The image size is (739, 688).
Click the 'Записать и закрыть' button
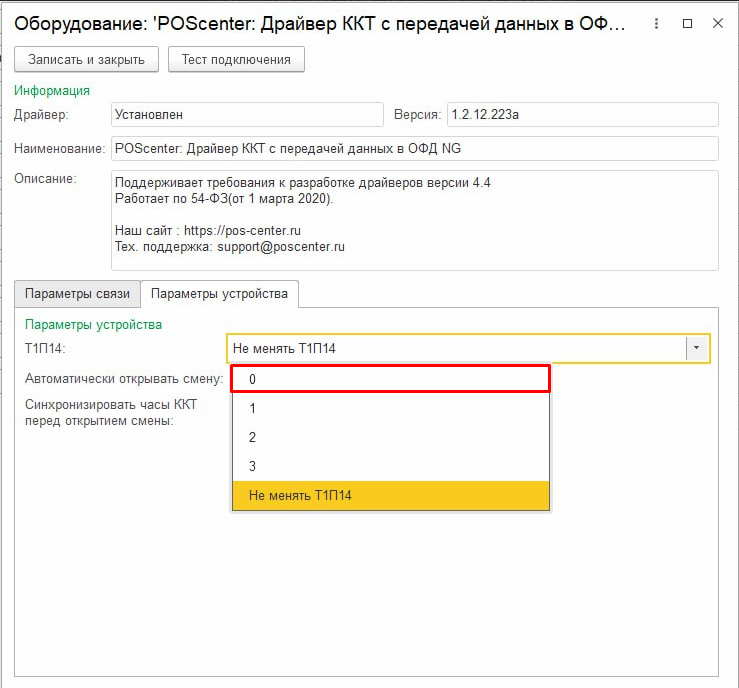(86, 59)
